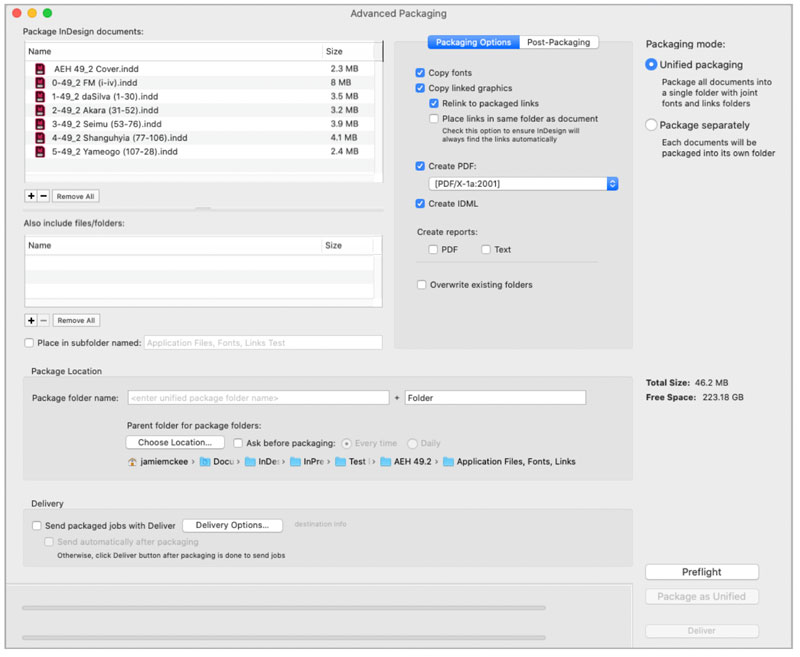This screenshot has height=657, width=800.
Task: Toggle the Create PDF checkbox
Action: [420, 166]
